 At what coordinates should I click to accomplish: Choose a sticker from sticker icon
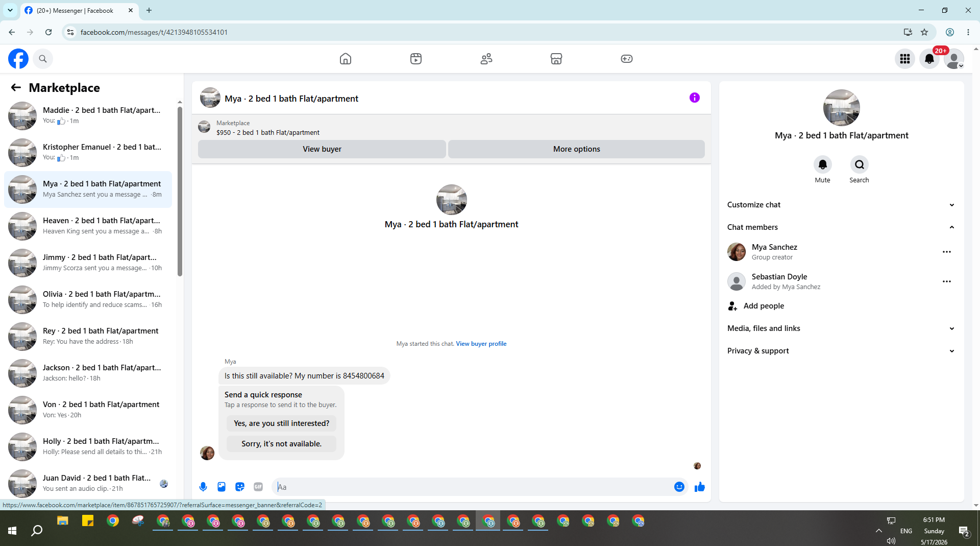pyautogui.click(x=240, y=487)
